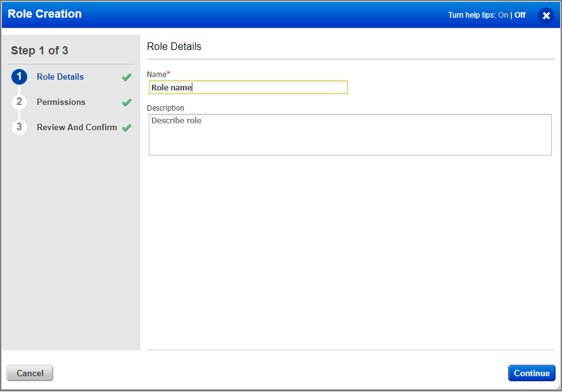
Task: Go to the Permissions step
Action: 61,102
